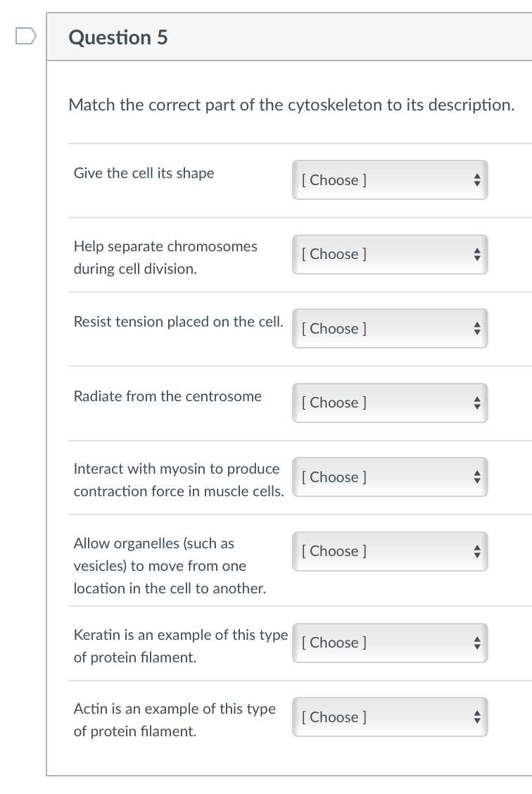The image size is (532, 794).
Task: Click the stepper arrows on the first Choose dropdown
Action: [x=477, y=179]
